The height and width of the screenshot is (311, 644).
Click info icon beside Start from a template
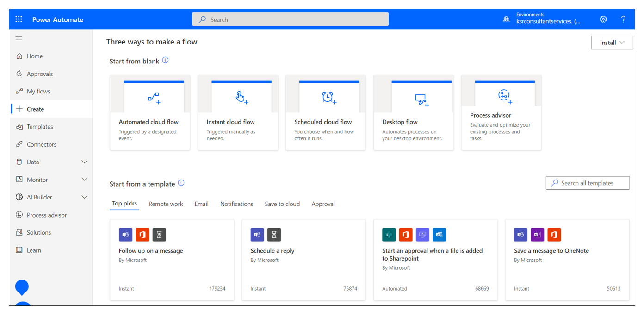pyautogui.click(x=181, y=183)
